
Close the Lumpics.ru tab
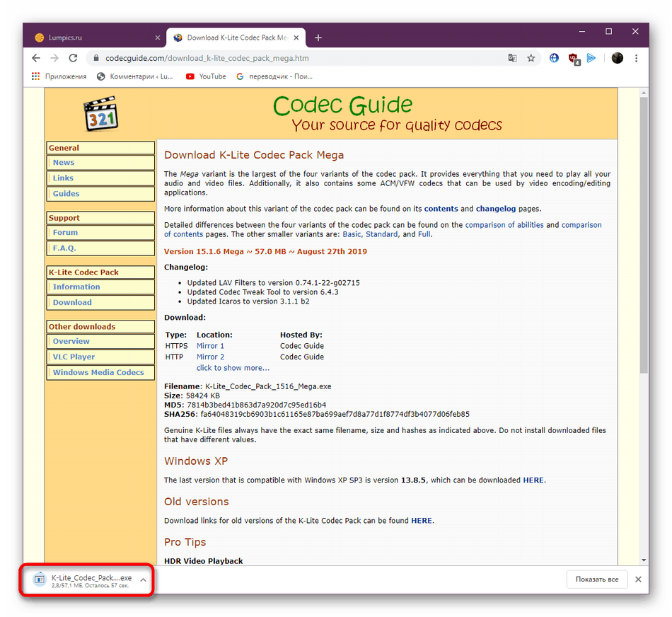click(158, 38)
